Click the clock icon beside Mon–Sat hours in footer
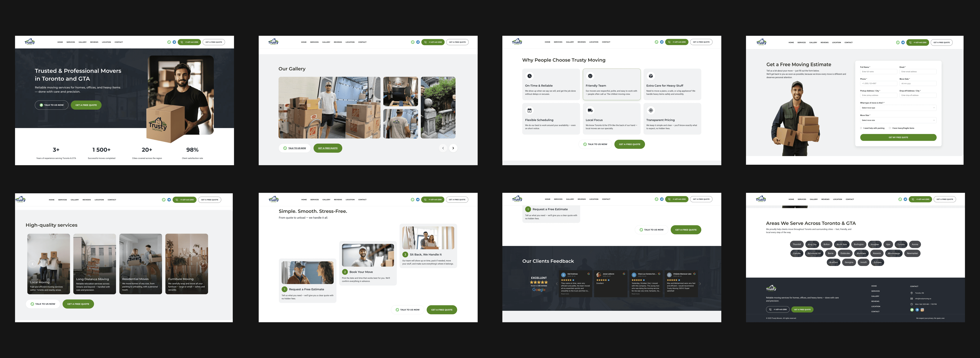This screenshot has width=980, height=358. 912,304
